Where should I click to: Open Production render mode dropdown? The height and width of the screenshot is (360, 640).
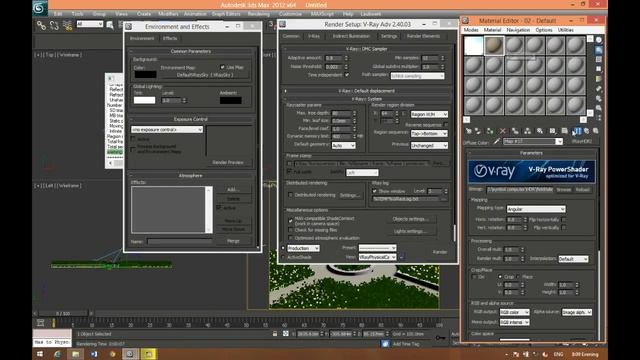pyautogui.click(x=303, y=248)
